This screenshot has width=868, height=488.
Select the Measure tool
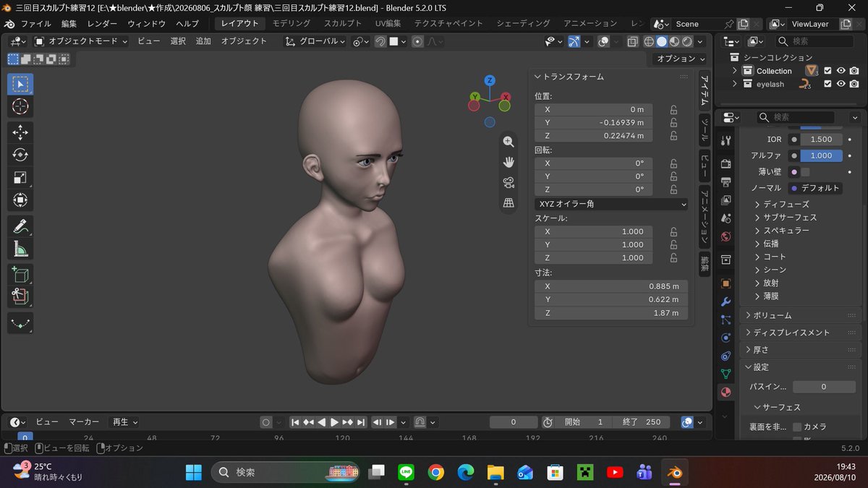click(x=20, y=249)
